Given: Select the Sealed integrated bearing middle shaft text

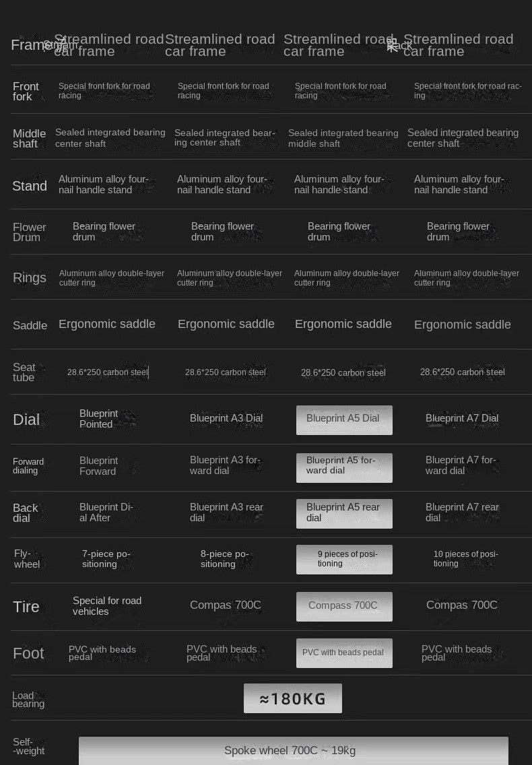Looking at the screenshot, I should (343, 139).
